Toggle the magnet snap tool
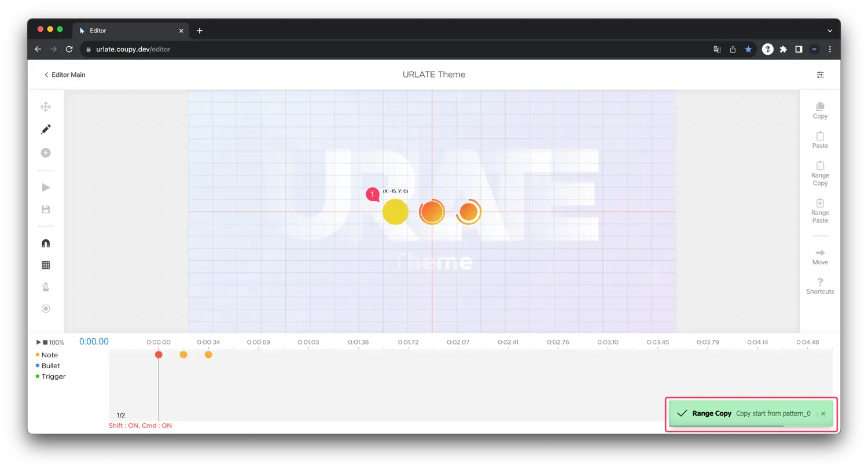This screenshot has width=868, height=470. point(46,243)
